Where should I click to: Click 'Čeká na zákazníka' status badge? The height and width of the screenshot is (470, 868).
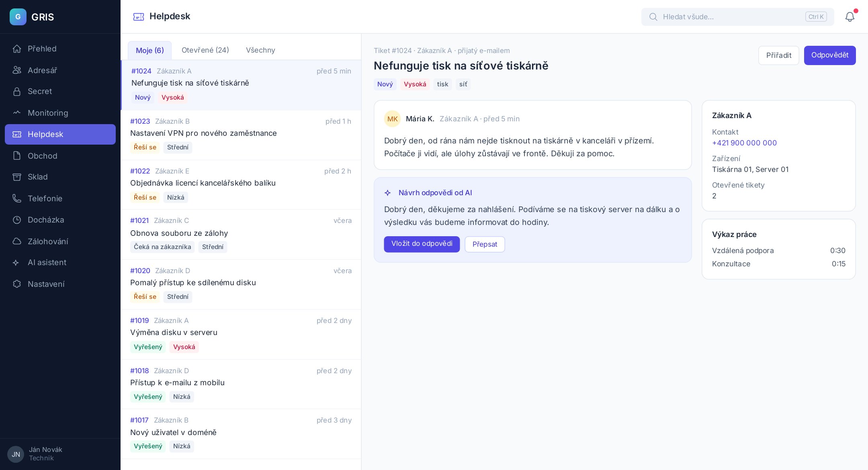click(x=162, y=247)
